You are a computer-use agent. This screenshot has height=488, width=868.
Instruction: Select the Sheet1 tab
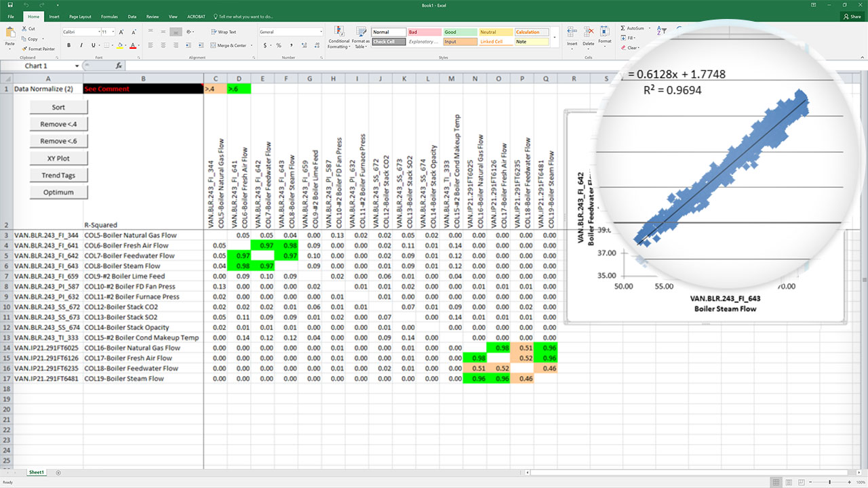tap(37, 472)
